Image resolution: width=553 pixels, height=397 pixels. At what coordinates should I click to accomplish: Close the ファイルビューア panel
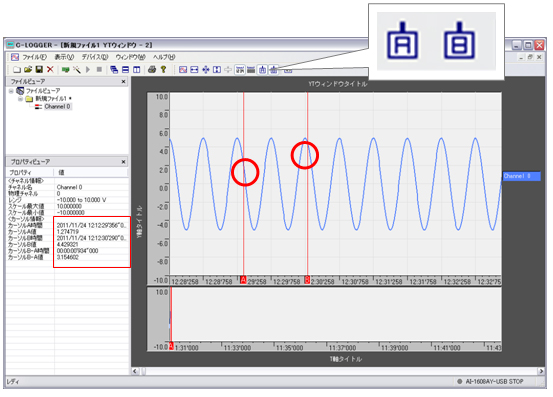coord(123,81)
